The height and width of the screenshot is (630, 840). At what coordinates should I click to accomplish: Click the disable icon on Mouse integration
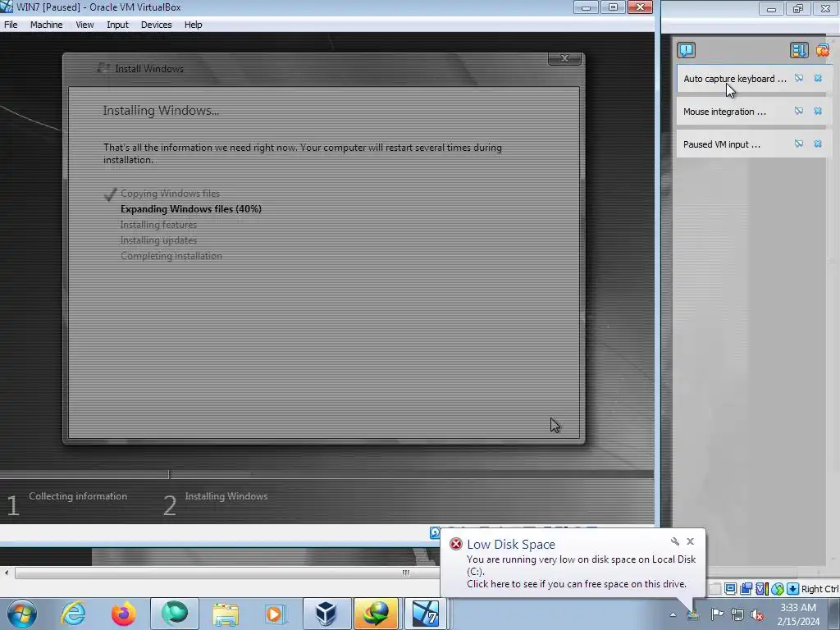coord(799,111)
